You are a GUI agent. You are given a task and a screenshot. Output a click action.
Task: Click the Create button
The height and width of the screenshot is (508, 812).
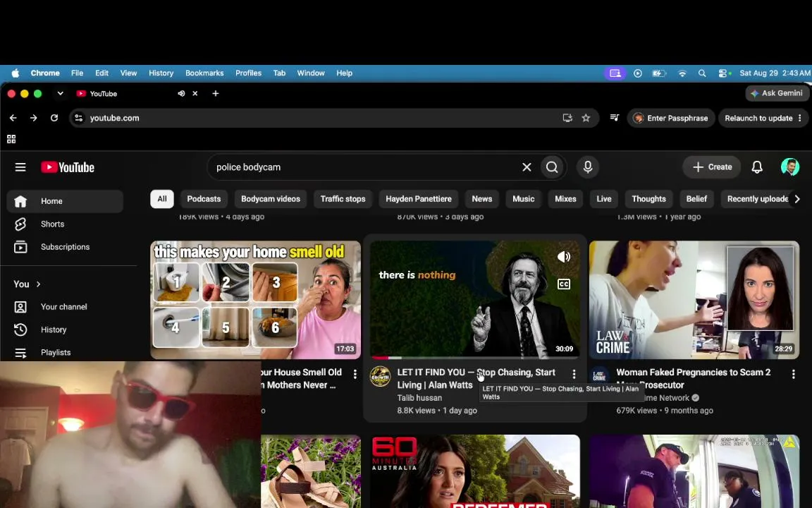pyautogui.click(x=712, y=167)
